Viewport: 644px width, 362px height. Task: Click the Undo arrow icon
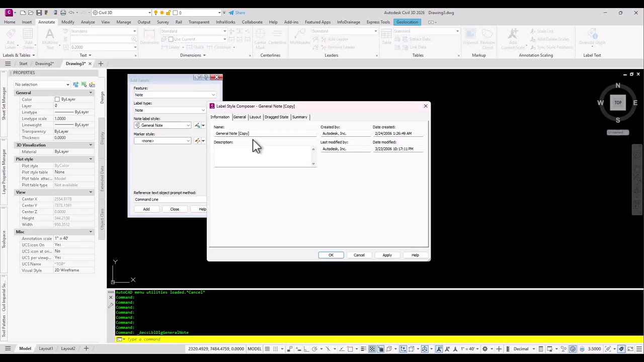[x=71, y=13]
